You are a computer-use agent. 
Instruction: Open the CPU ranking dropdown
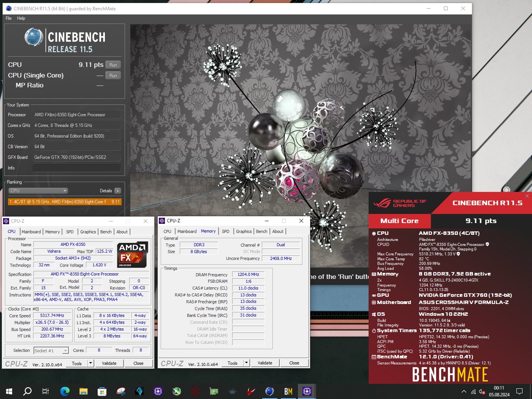tap(38, 191)
